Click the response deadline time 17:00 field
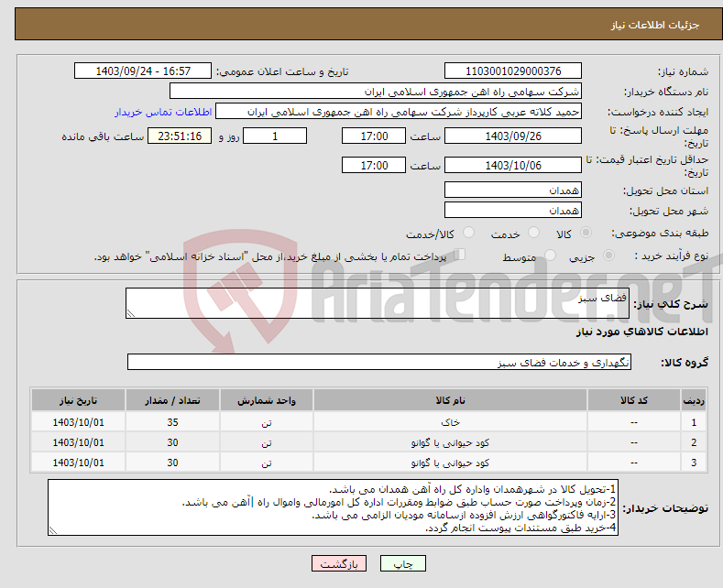The image size is (723, 588). click(x=374, y=136)
